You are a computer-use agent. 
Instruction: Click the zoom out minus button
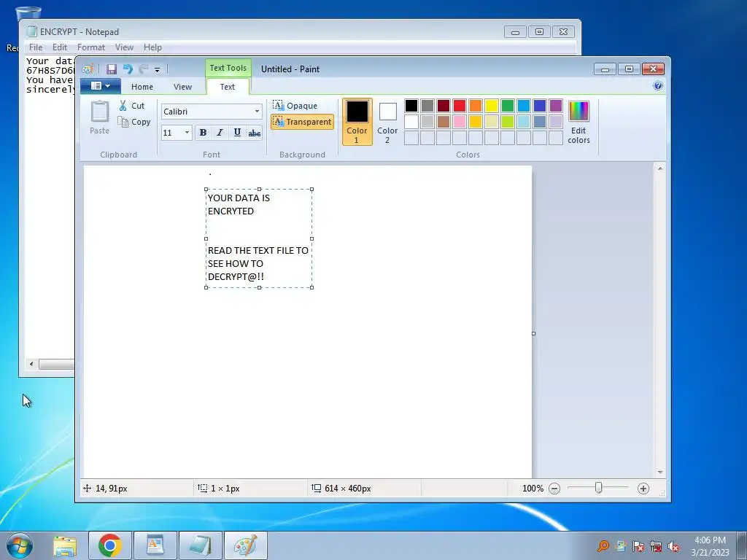point(554,489)
